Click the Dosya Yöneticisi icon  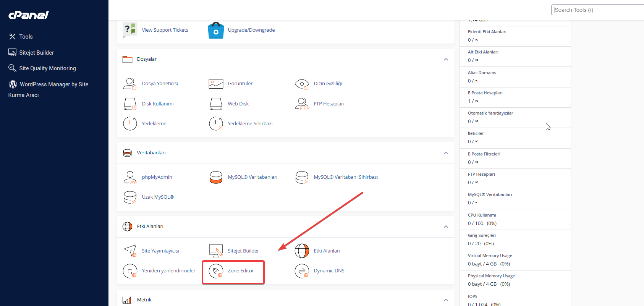pos(130,83)
